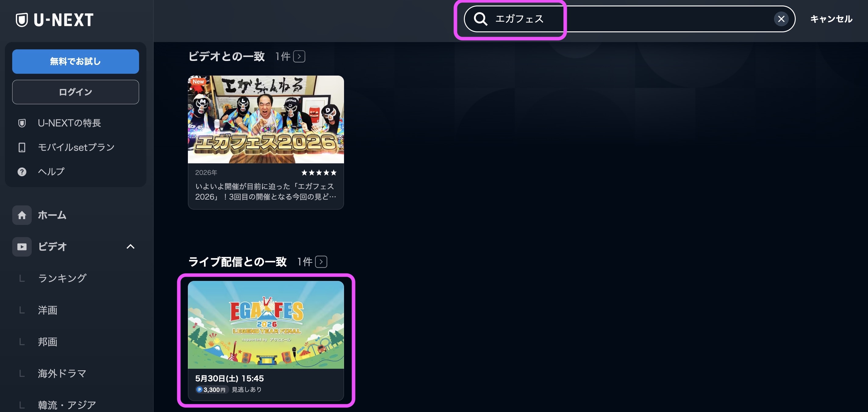Click the ビデオとの一致 heading
The height and width of the screenshot is (412, 868).
click(226, 57)
